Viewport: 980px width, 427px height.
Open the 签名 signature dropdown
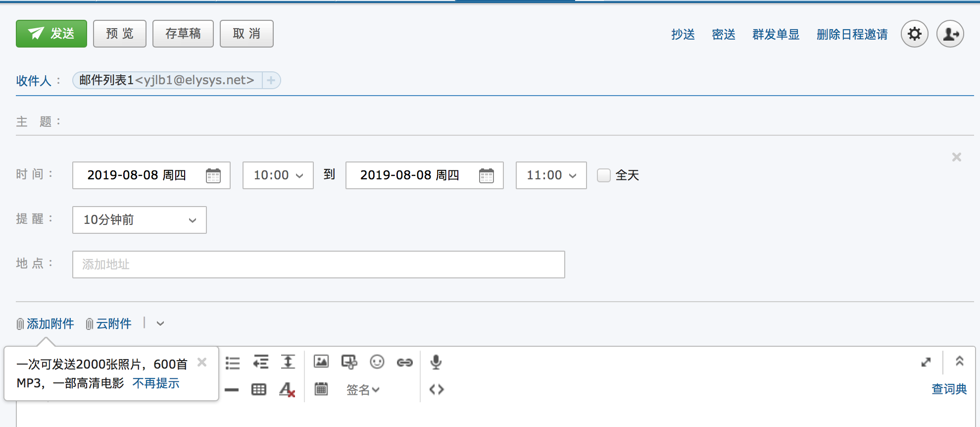point(363,390)
